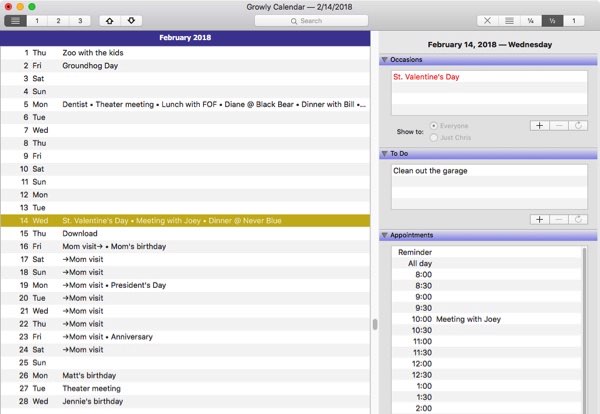Switch to half-width panel view
Viewport: 600px width, 414px height.
pos(553,20)
